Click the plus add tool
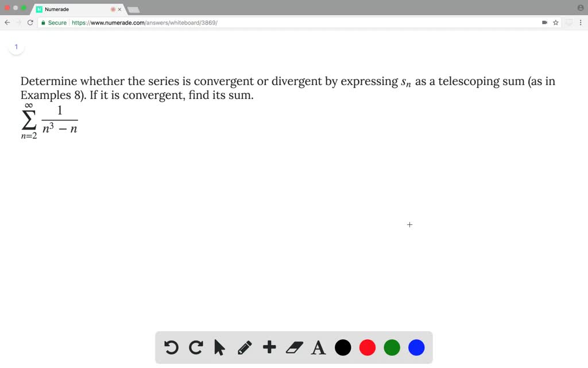This screenshot has width=588, height=368. (269, 347)
